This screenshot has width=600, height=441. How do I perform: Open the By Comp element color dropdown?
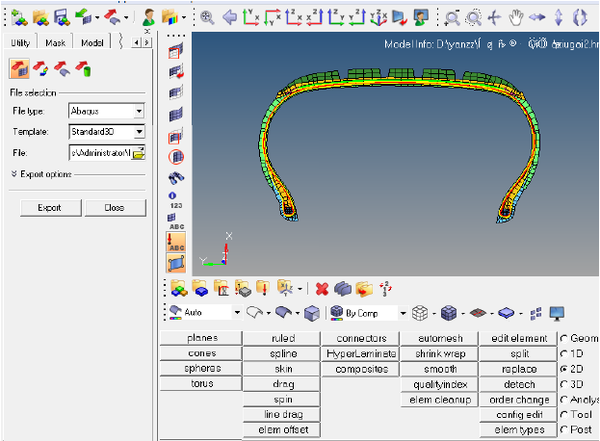pyautogui.click(x=403, y=314)
